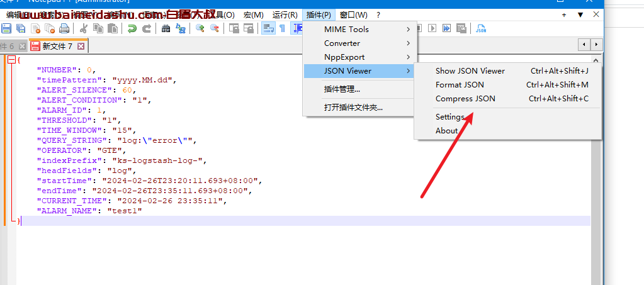
Task: Toggle the Word Wrap toolbar icon
Action: (x=268, y=28)
